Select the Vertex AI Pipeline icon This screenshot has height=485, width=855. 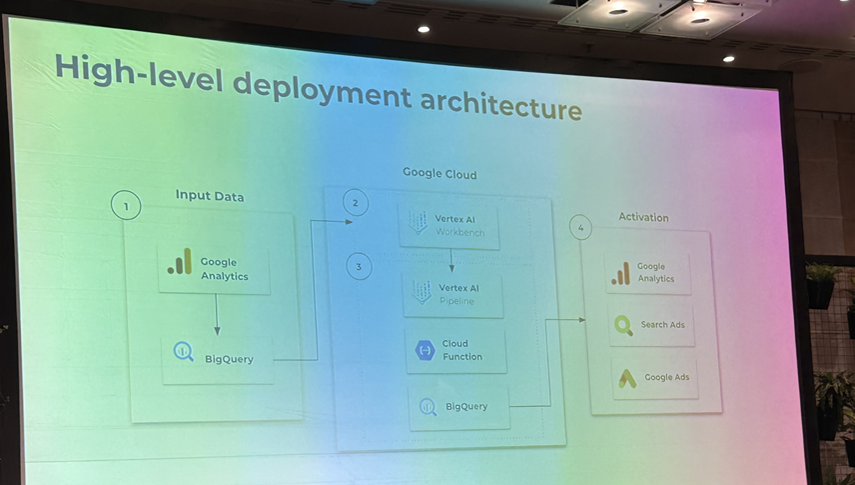click(x=422, y=292)
